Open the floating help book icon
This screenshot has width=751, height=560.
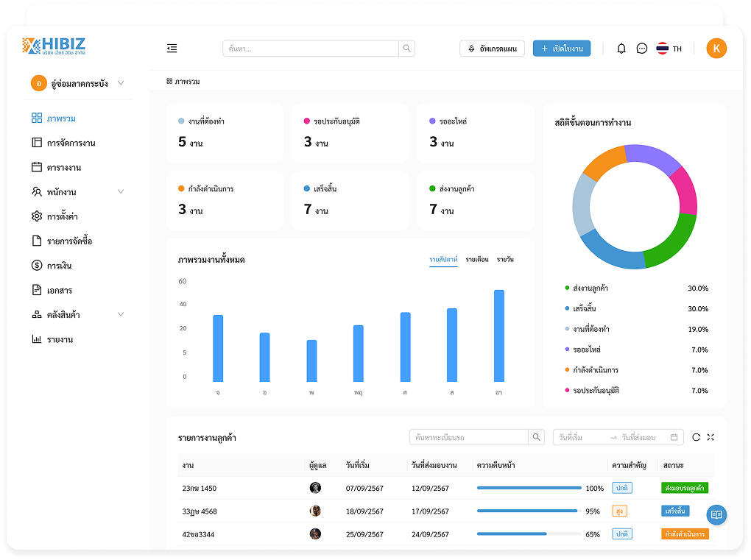click(716, 514)
